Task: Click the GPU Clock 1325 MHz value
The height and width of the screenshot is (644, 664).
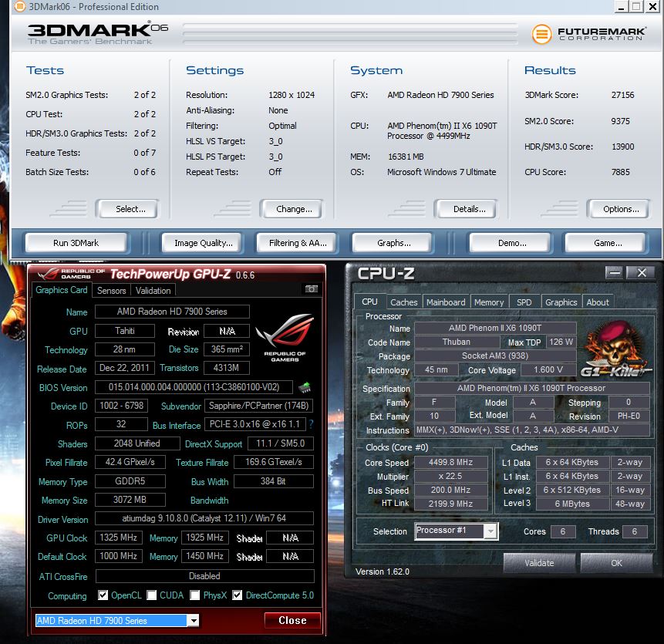Action: (118, 538)
